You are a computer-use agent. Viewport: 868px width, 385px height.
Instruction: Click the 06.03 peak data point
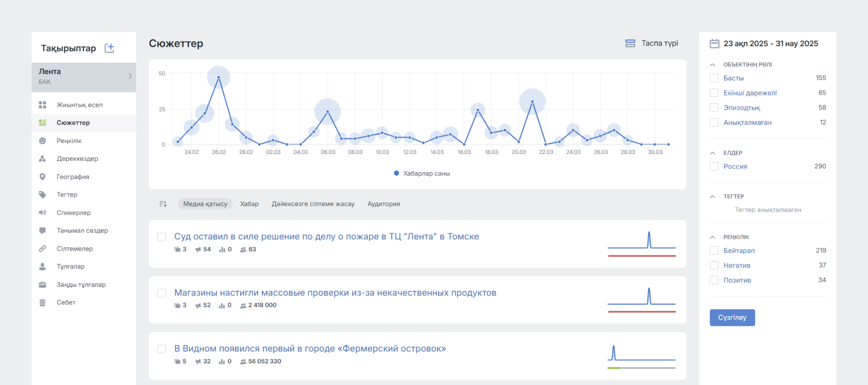coord(327,112)
